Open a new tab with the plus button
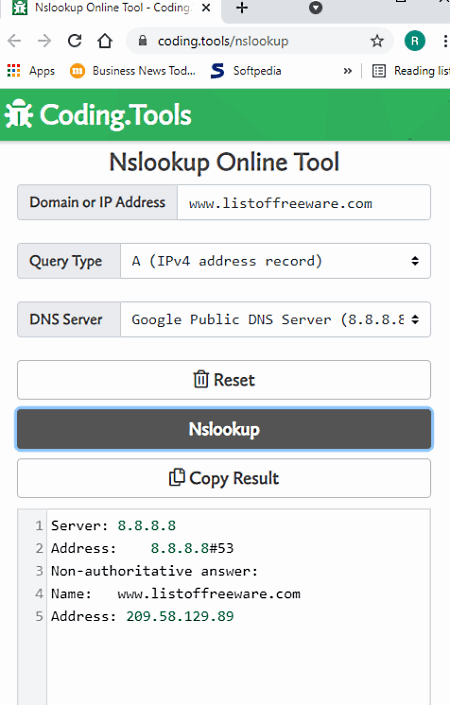 click(x=242, y=8)
